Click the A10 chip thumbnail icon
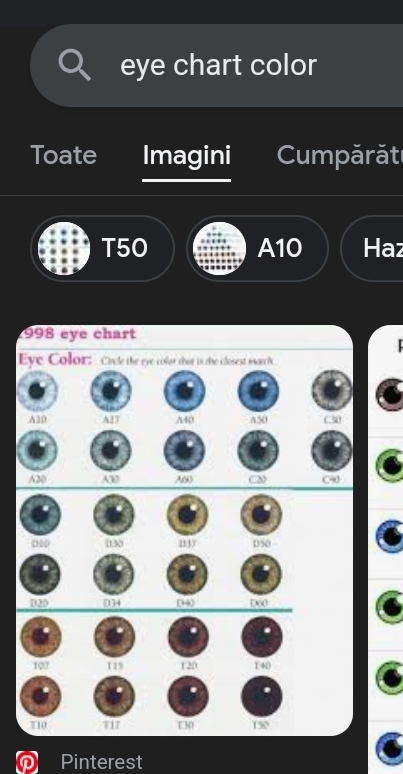The image size is (403, 774). pyautogui.click(x=219, y=248)
